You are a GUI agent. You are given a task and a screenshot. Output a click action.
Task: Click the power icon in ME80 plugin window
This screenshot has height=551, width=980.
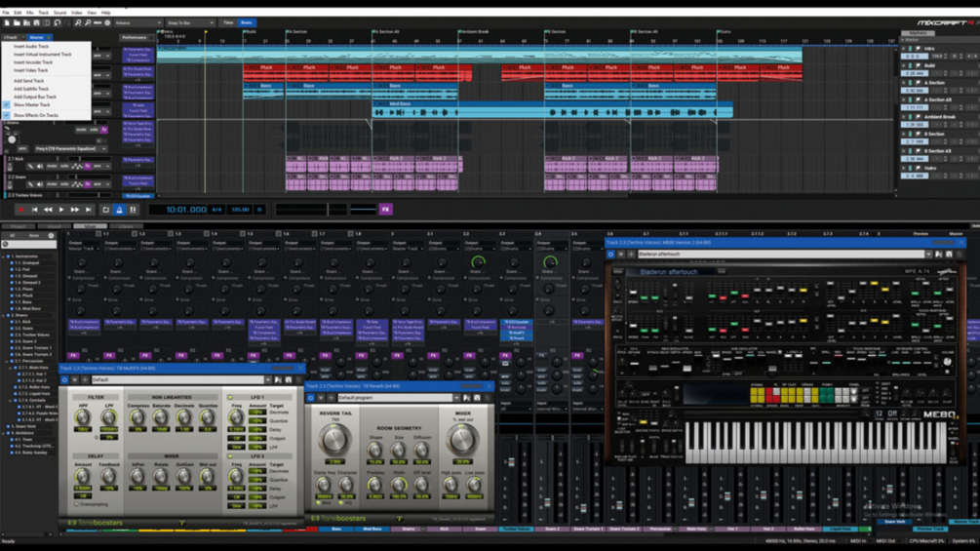(x=610, y=255)
